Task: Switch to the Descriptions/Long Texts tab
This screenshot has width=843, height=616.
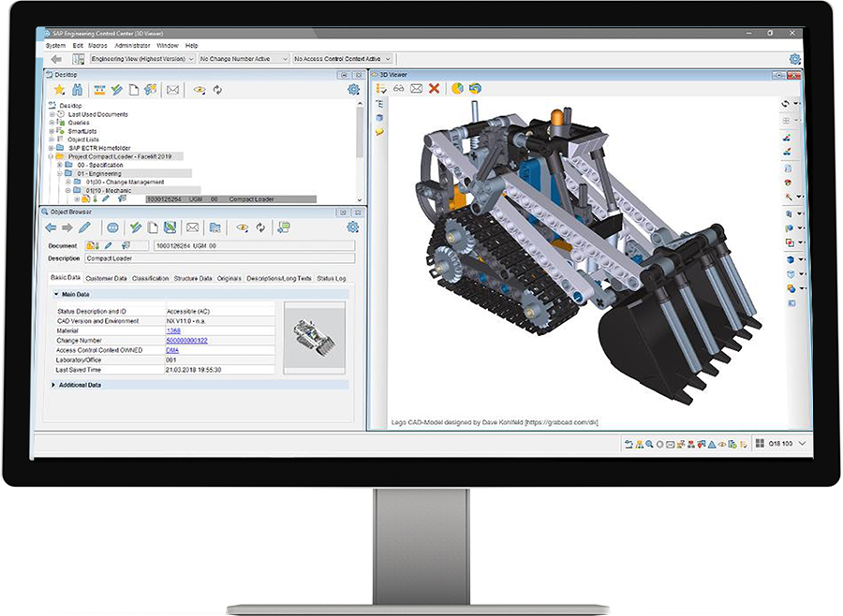Action: tap(279, 278)
